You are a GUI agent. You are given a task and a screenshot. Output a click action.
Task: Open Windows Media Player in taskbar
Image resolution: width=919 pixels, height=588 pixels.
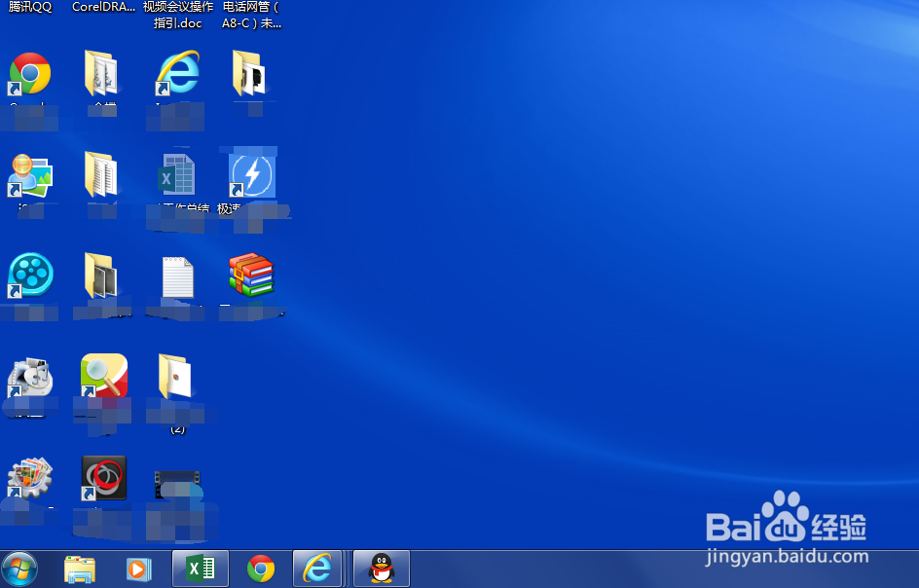click(x=139, y=570)
